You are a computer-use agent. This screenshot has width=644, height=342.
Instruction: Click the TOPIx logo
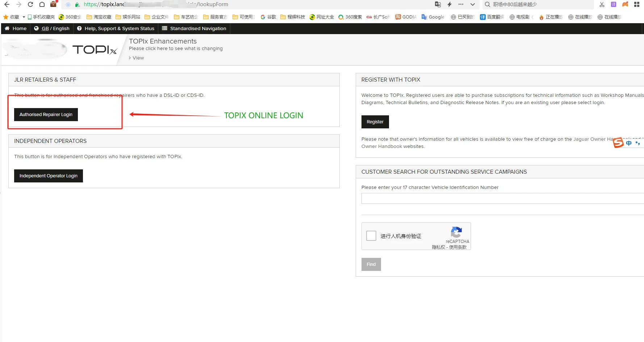95,50
